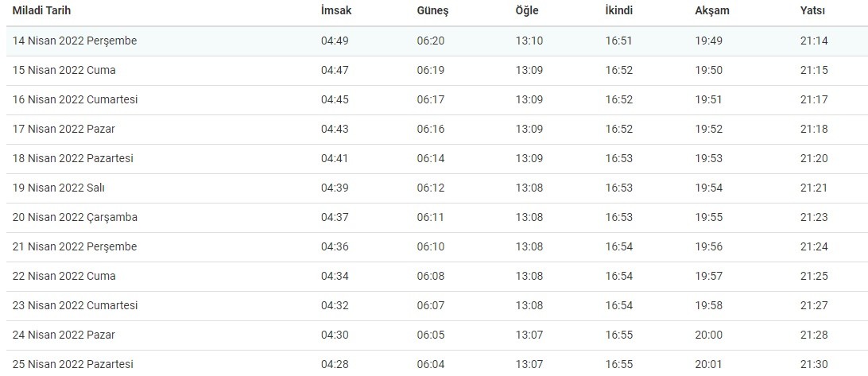Image resolution: width=868 pixels, height=376 pixels.
Task: Click the Yatsı column header
Action: coord(812,11)
